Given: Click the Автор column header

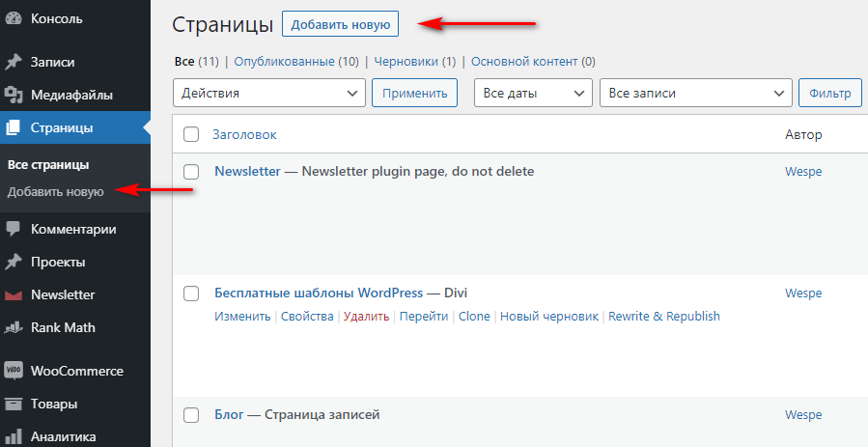Looking at the screenshot, I should coord(803,134).
